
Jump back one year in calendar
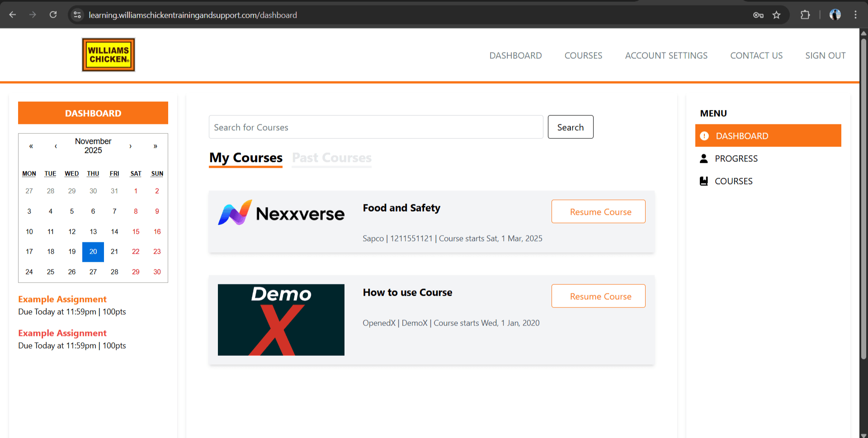[x=31, y=146]
